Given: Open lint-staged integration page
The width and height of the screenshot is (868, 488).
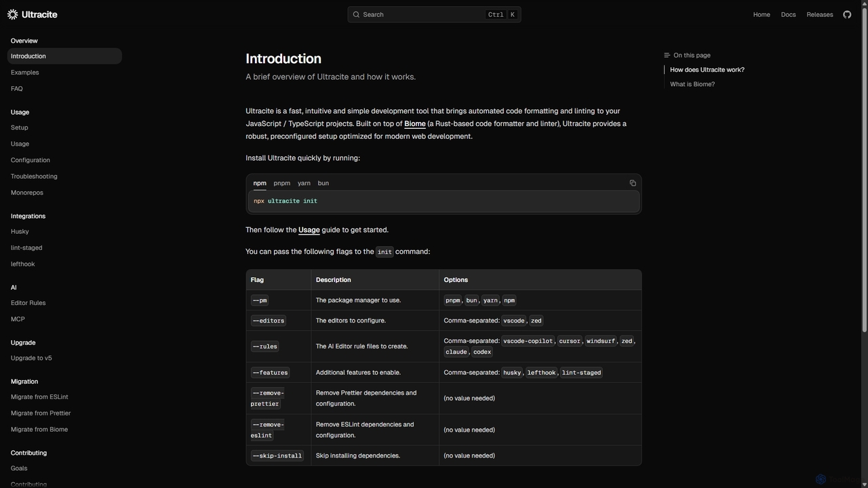Looking at the screenshot, I should (64, 248).
